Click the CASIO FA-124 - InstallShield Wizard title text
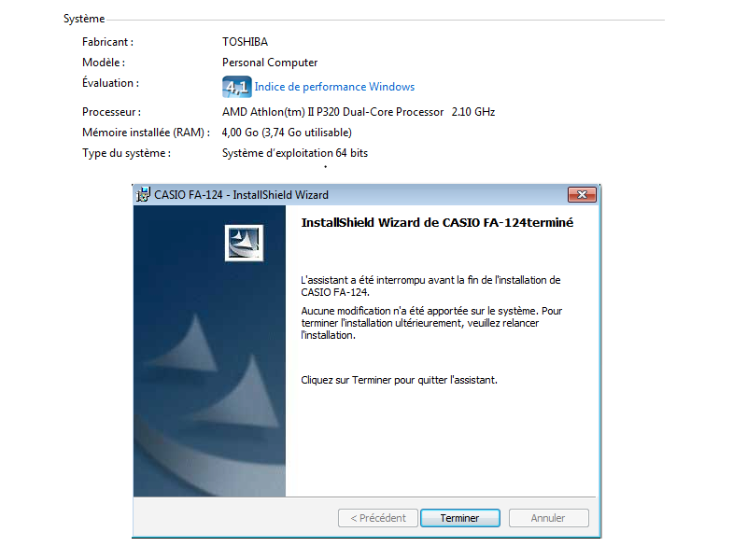This screenshot has width=747, height=560. point(242,195)
